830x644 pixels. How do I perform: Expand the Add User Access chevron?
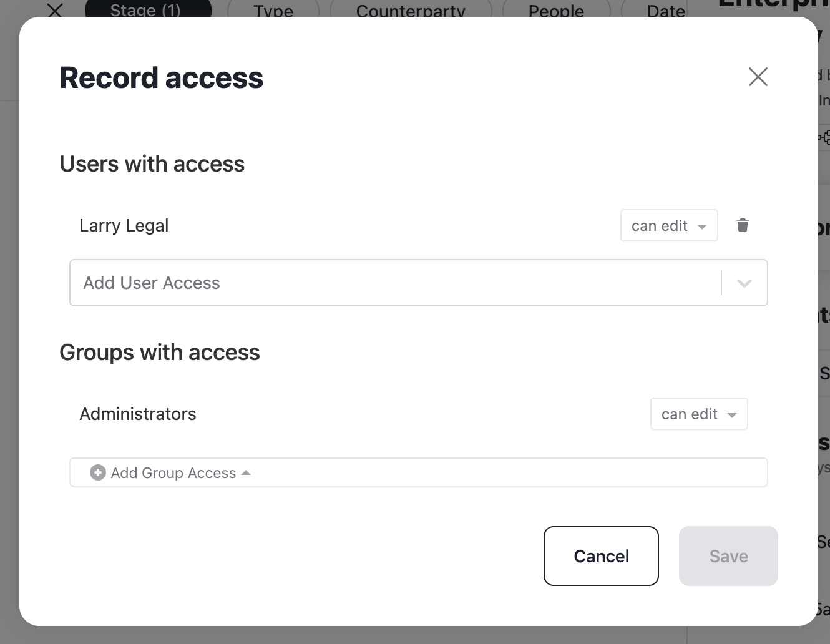tap(744, 283)
